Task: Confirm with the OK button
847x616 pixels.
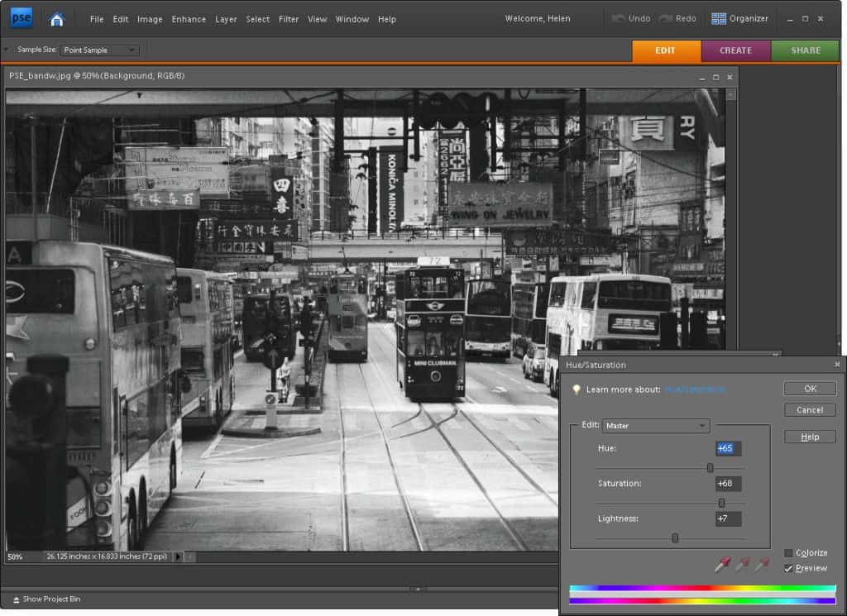Action: point(810,388)
